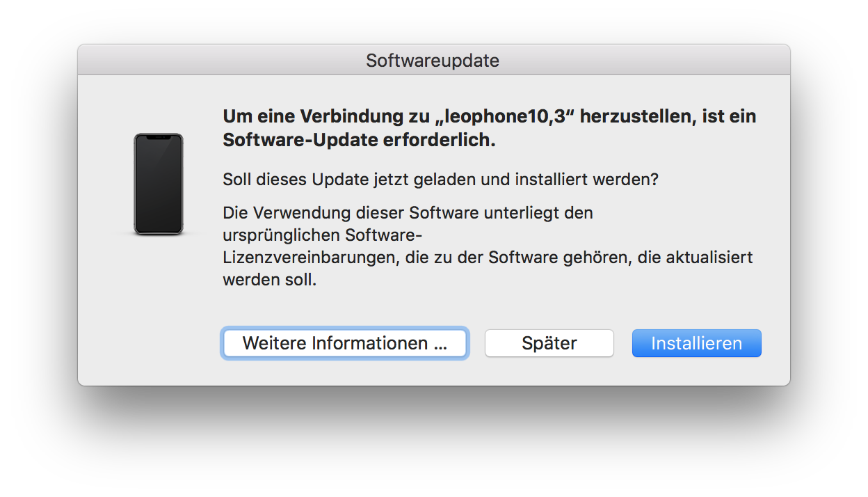Click the word gehören in license text
The image size is (868, 497).
[597, 258]
